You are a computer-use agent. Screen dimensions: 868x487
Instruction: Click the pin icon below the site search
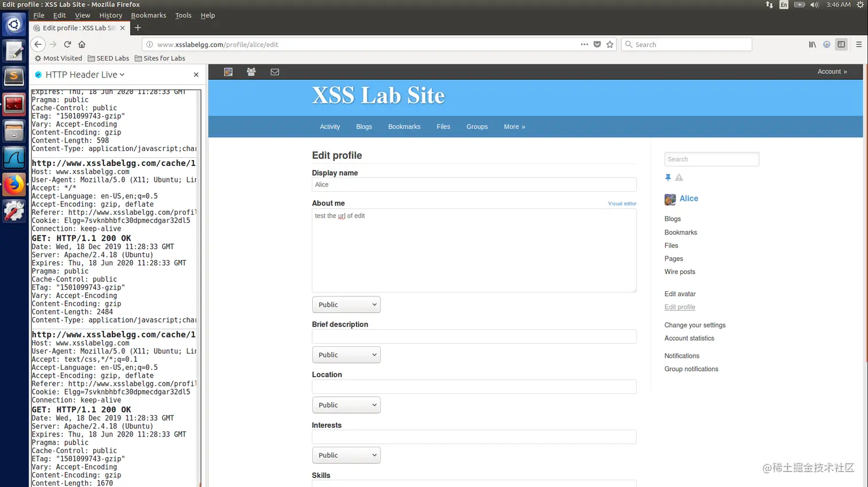668,177
